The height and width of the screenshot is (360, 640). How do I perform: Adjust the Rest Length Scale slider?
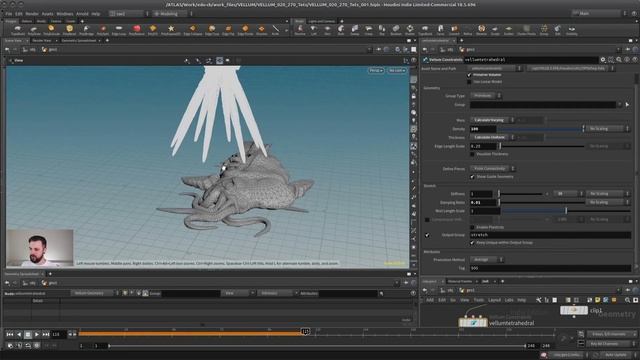pyautogui.click(x=566, y=211)
